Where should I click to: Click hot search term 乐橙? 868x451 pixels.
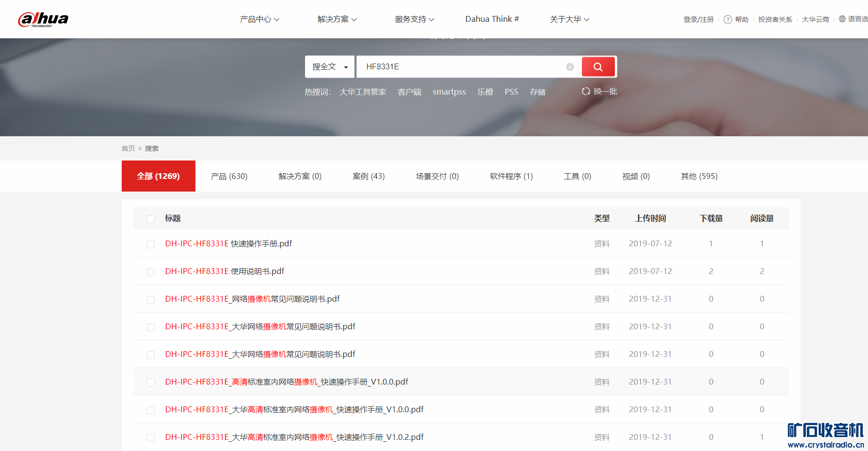coord(485,92)
